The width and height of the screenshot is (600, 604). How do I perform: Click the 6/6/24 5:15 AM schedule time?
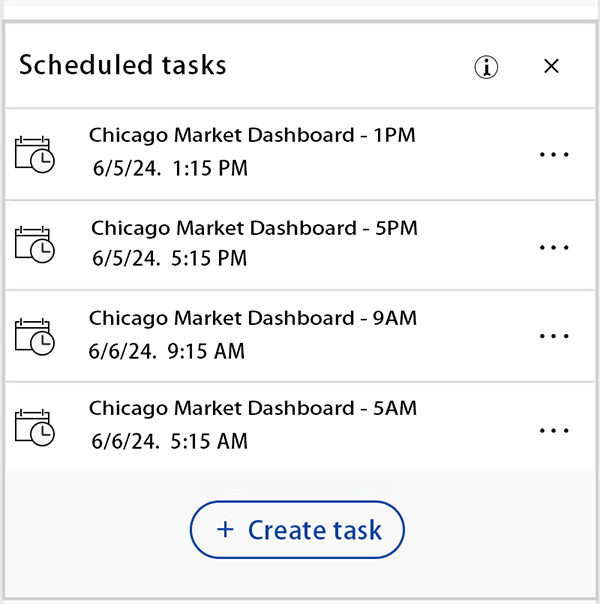pyautogui.click(x=169, y=441)
